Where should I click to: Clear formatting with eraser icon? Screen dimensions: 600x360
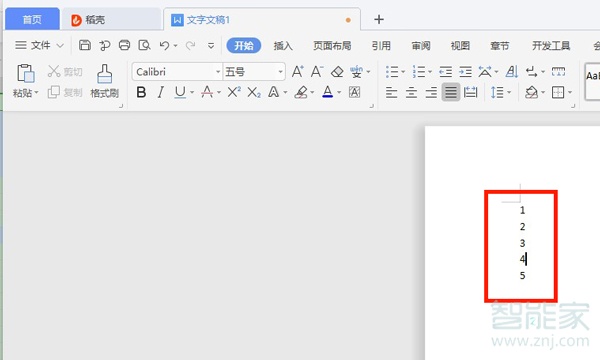(x=337, y=72)
